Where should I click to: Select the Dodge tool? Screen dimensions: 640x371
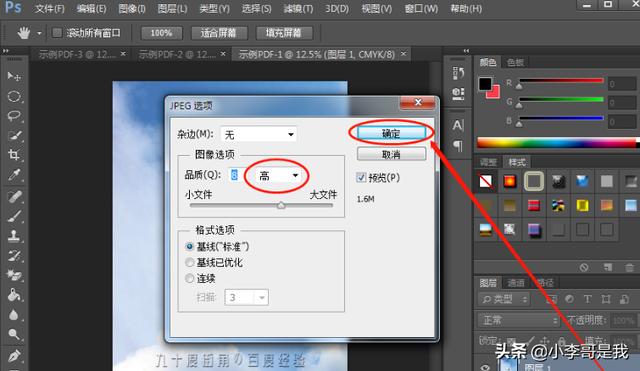[13, 334]
